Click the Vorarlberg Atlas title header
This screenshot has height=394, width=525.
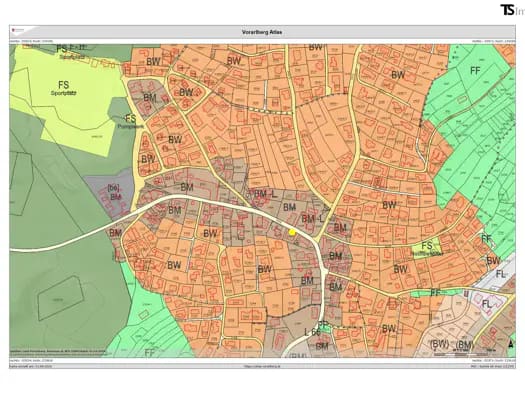[x=262, y=32]
